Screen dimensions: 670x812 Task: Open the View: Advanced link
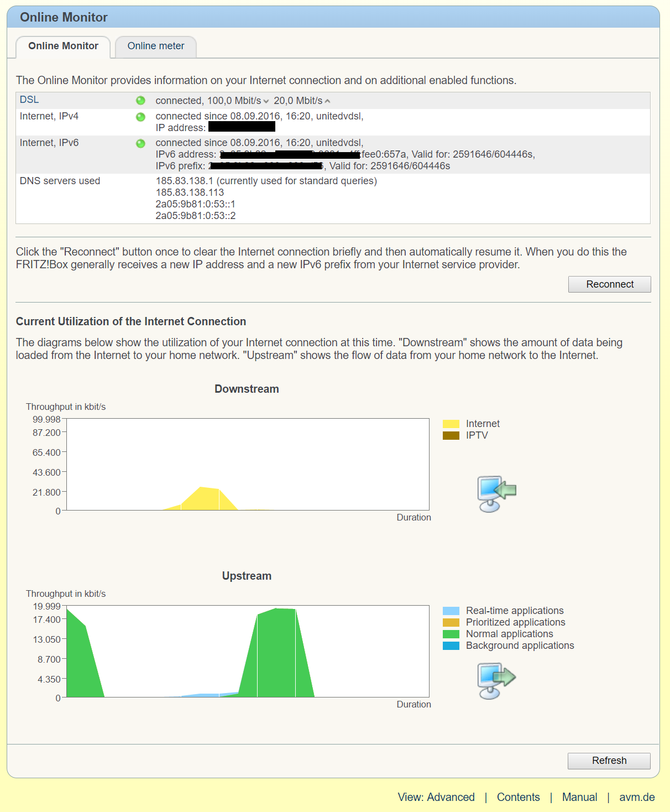(436, 797)
